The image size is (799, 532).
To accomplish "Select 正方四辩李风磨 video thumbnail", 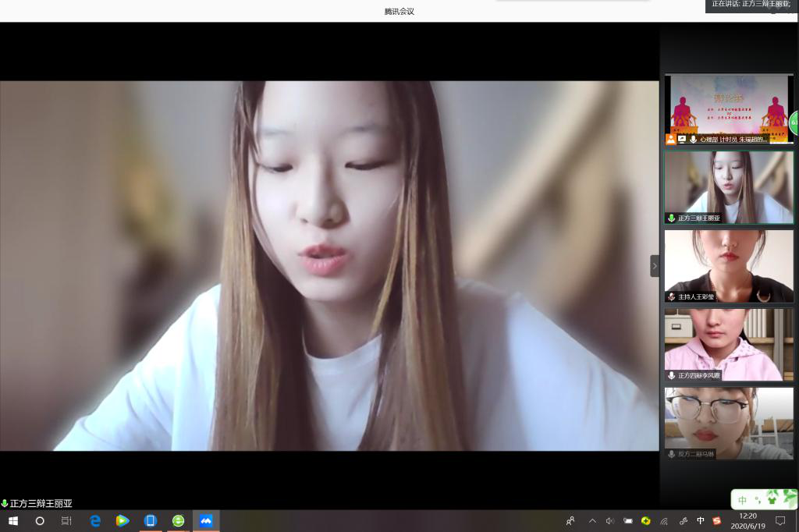I will (729, 342).
